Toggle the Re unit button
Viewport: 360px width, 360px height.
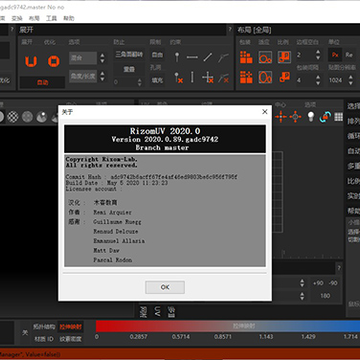click(349, 55)
